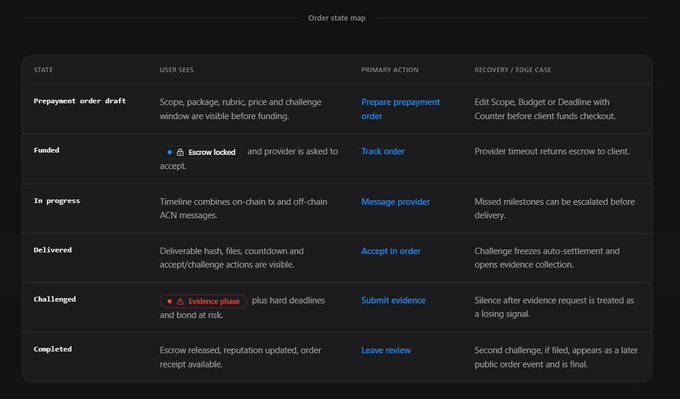
Task: Click the 'Deliverable hash, files, countdown' description
Action: (232, 258)
